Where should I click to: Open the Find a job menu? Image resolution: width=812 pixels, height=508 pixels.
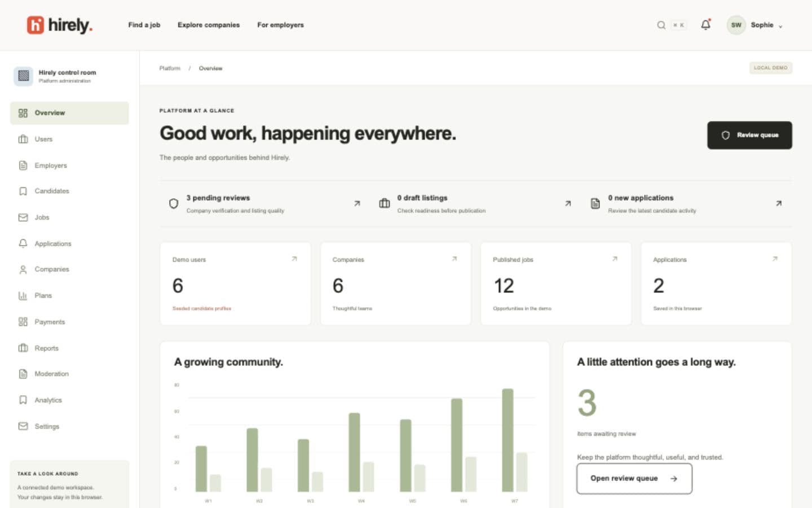tap(144, 25)
